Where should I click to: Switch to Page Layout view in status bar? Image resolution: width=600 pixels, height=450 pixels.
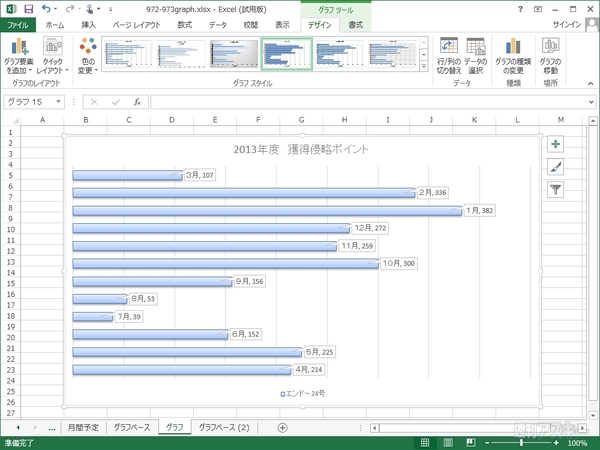point(448,443)
